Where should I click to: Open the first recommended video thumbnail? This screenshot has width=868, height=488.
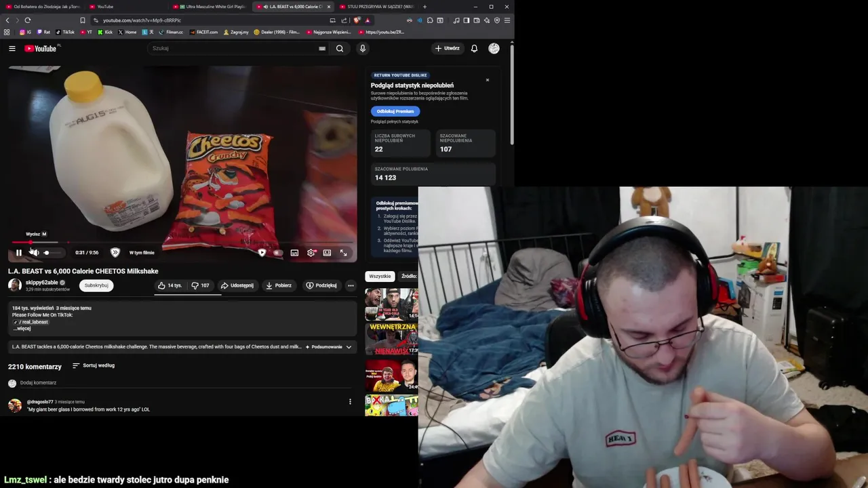391,304
